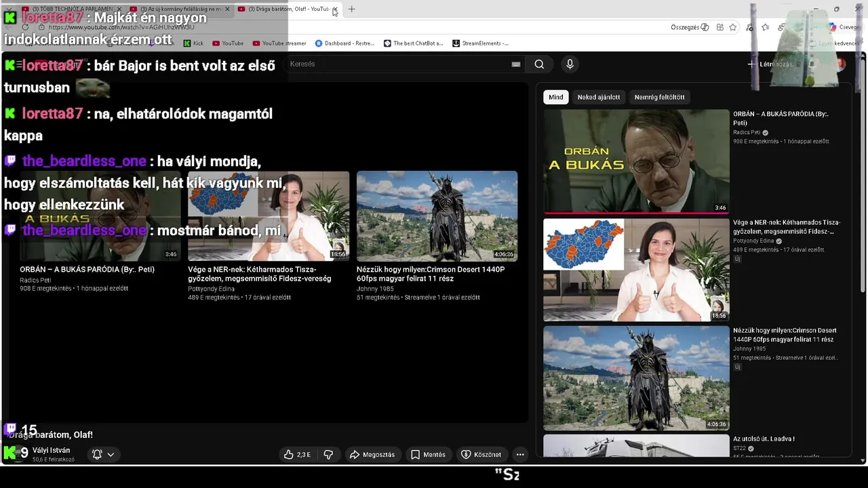This screenshot has height=488, width=868.
Task: Switch to Az új kormány browser tab
Action: 179,9
